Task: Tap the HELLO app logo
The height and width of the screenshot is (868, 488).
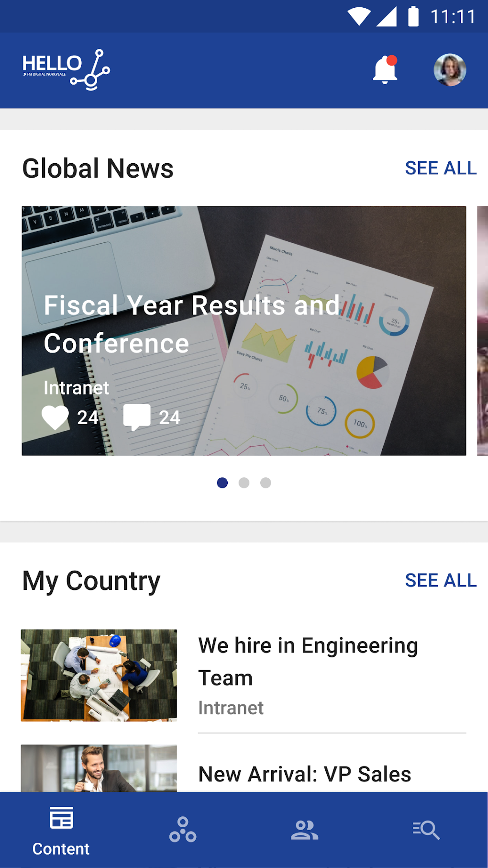Action: [x=66, y=70]
